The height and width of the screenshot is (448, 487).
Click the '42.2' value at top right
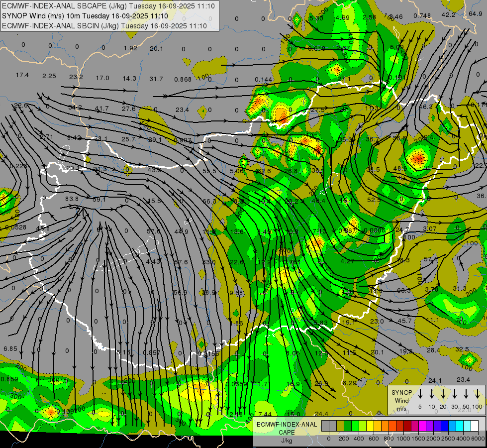(x=449, y=14)
